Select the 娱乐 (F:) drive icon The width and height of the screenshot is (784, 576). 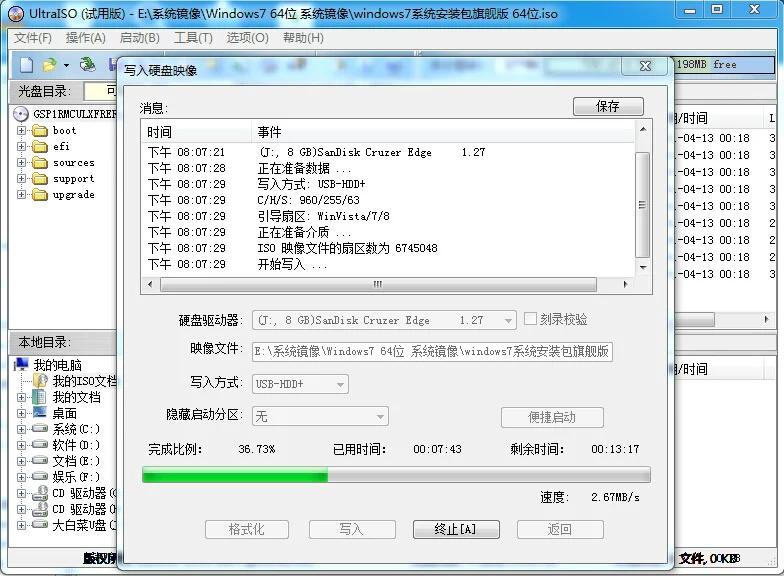pos(40,476)
